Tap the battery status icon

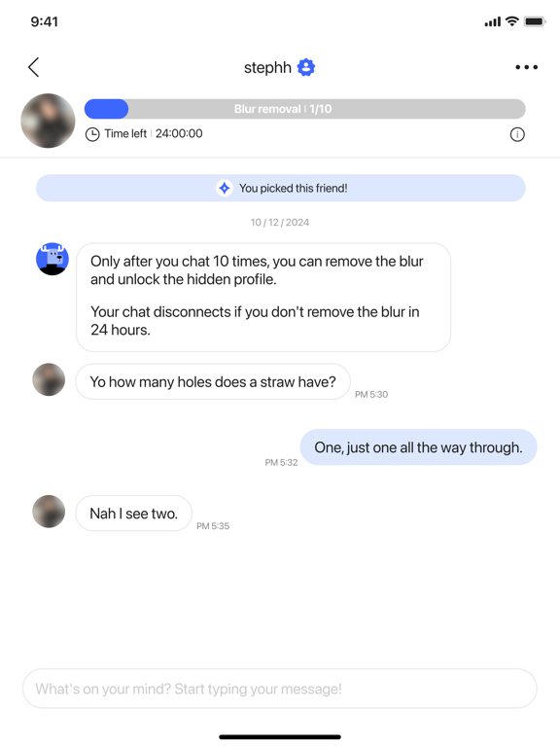(535, 21)
